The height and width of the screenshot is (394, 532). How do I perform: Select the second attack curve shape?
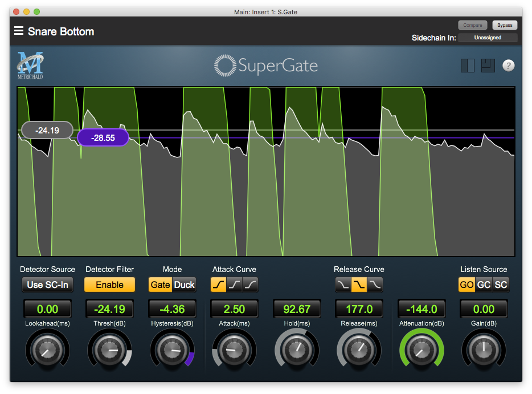pyautogui.click(x=235, y=285)
